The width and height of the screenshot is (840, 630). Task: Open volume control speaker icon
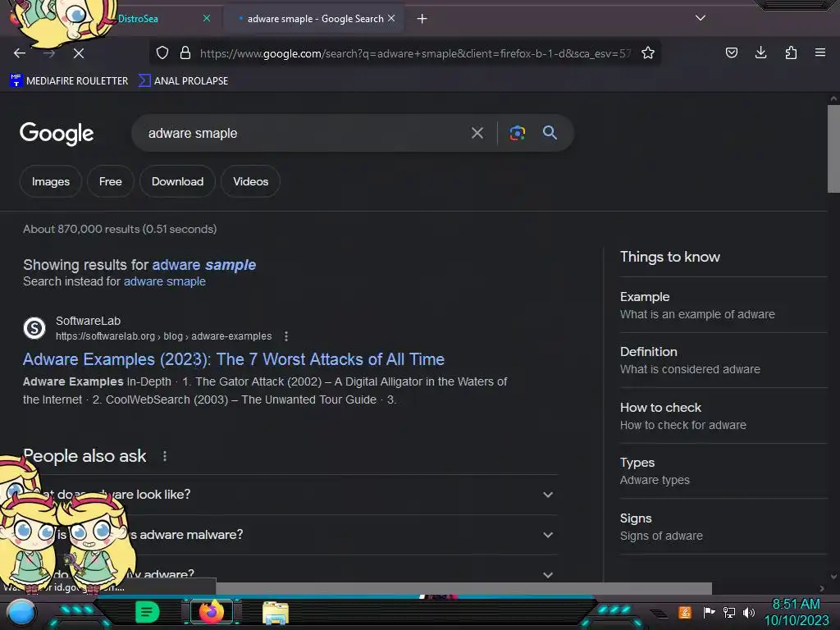pos(748,612)
